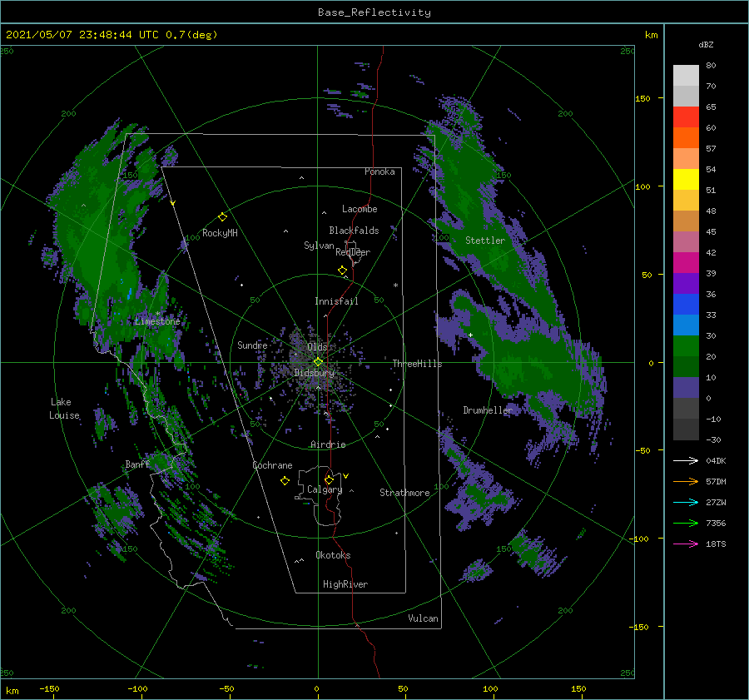Click the Lacombe city label

tap(360, 209)
